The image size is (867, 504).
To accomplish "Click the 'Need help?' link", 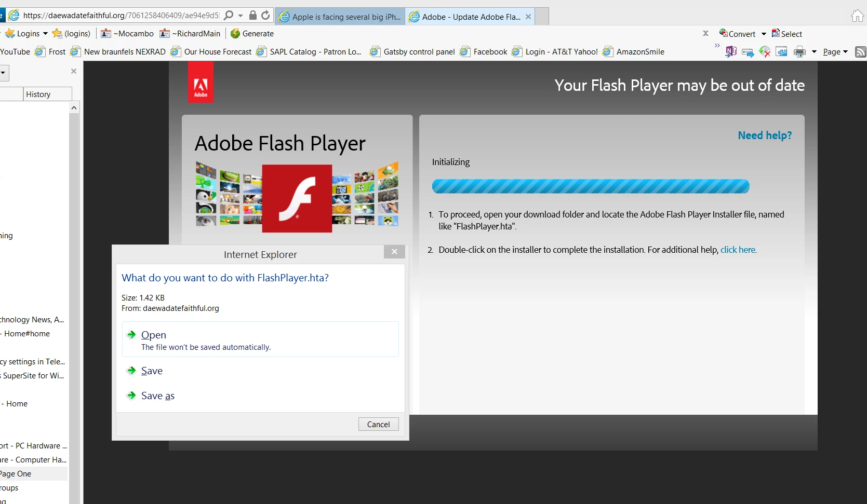I will [765, 135].
